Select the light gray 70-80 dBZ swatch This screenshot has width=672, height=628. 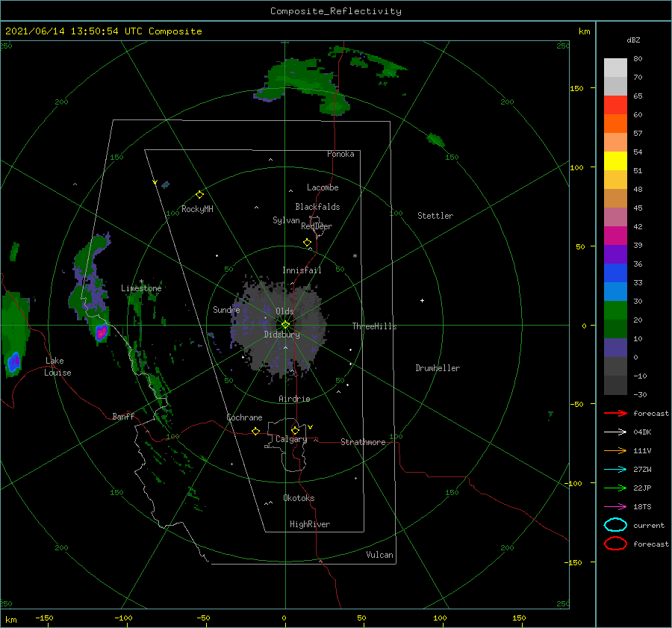coord(615,68)
